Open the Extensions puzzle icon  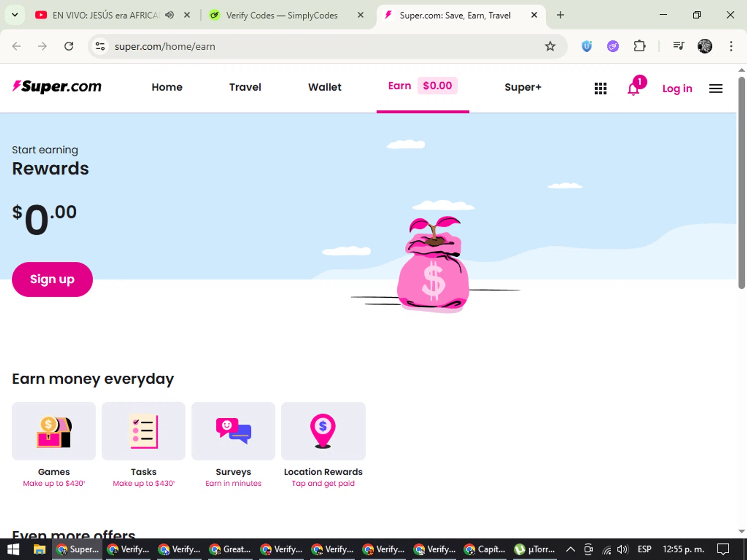639,46
